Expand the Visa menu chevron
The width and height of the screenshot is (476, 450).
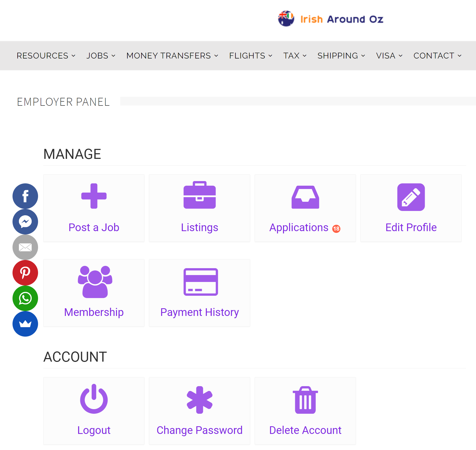click(401, 56)
